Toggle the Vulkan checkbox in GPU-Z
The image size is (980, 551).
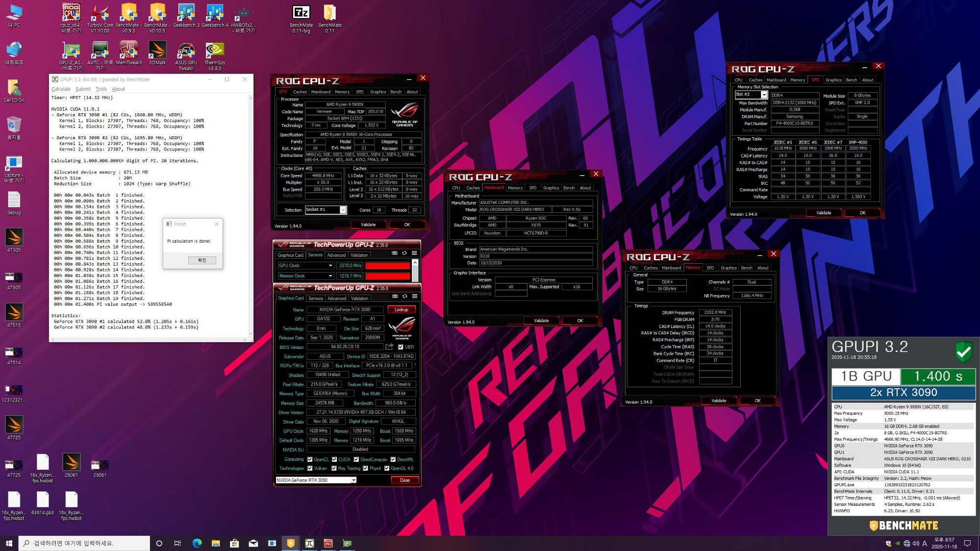pyautogui.click(x=310, y=468)
